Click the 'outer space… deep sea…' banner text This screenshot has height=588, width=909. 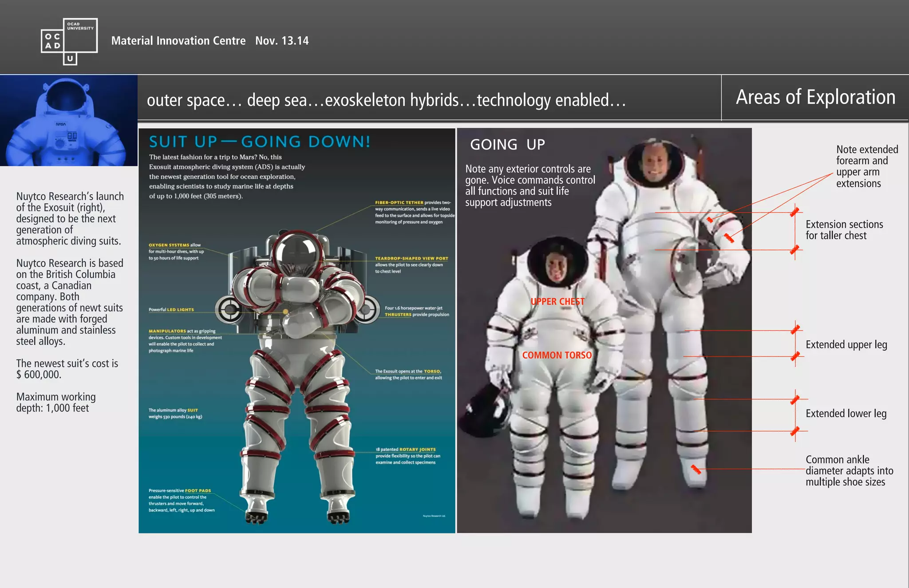[386, 100]
